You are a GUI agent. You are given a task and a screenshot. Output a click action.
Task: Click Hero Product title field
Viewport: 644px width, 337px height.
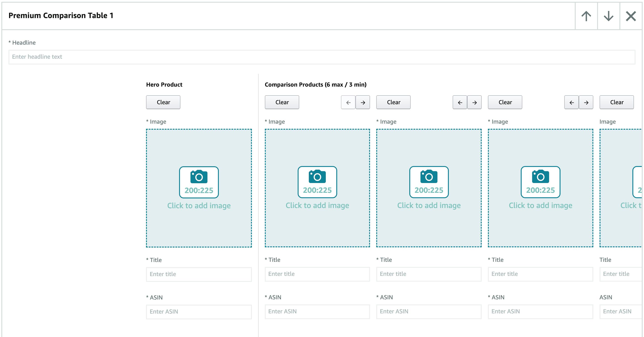coord(199,274)
